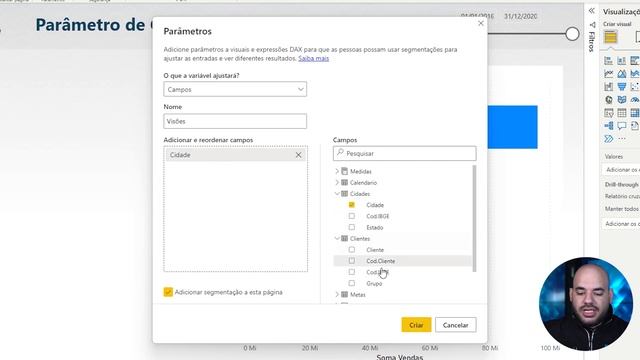Click the Nome field containing Visões
This screenshot has height=360, width=640.
coord(235,121)
